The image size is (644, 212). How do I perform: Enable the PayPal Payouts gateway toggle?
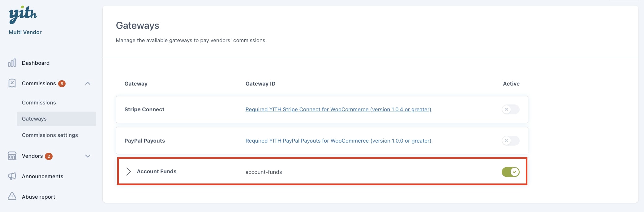[510, 141]
